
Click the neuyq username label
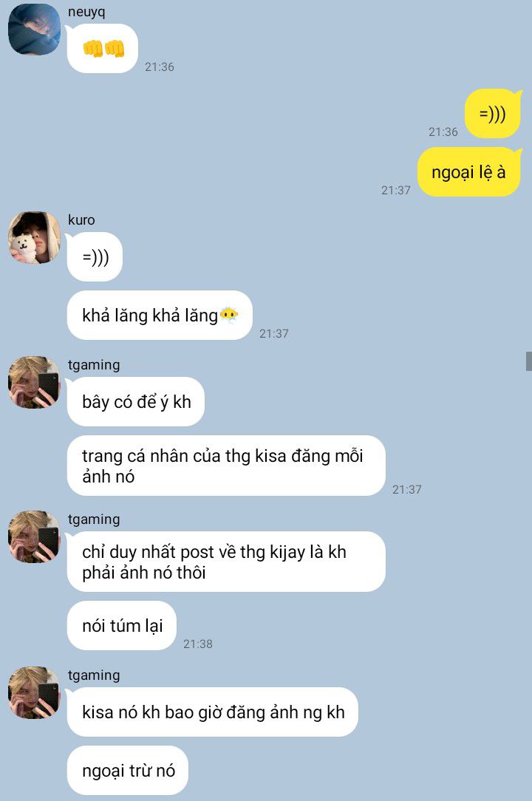(86, 13)
